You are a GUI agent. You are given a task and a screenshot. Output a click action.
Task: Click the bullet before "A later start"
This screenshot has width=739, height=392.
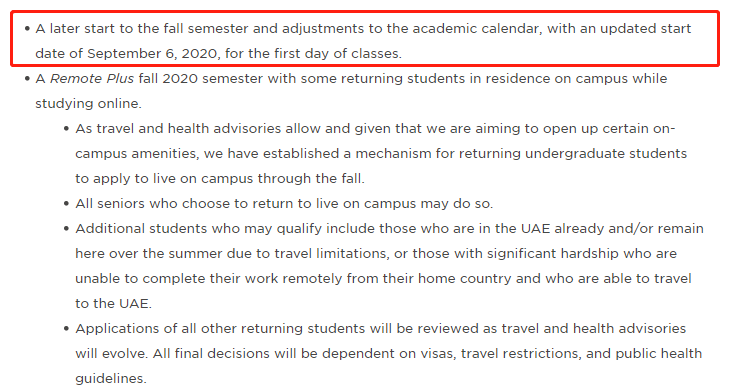(27, 29)
